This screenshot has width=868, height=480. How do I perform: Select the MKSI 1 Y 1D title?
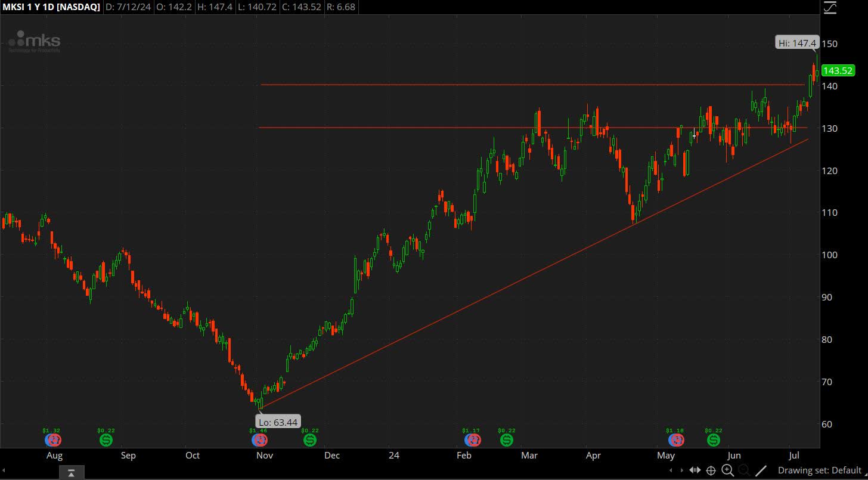coord(27,7)
